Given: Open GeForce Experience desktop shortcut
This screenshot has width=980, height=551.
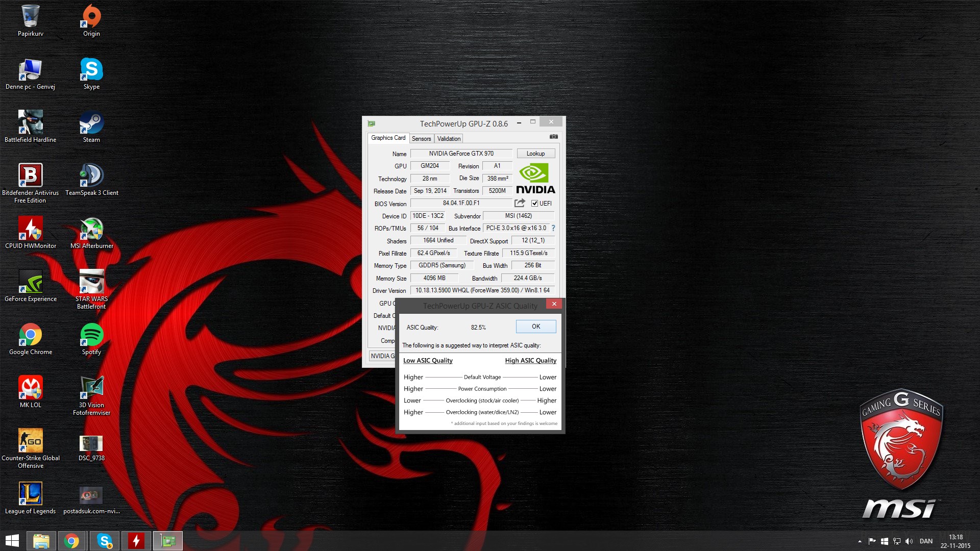Looking at the screenshot, I should click(31, 286).
